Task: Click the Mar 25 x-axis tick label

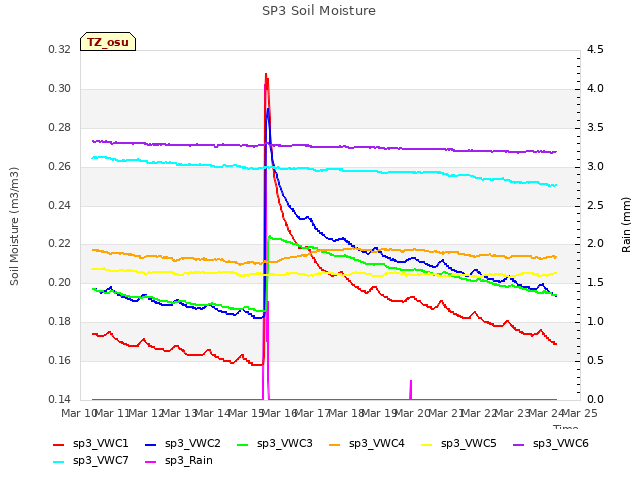Action: (580, 413)
